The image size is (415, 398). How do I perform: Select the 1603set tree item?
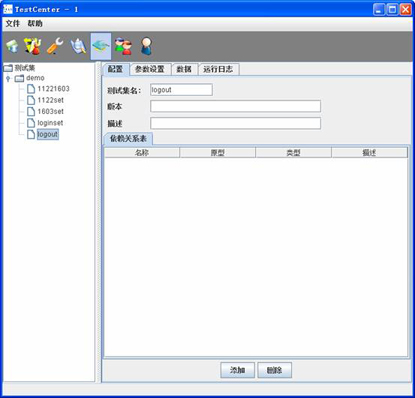point(50,111)
